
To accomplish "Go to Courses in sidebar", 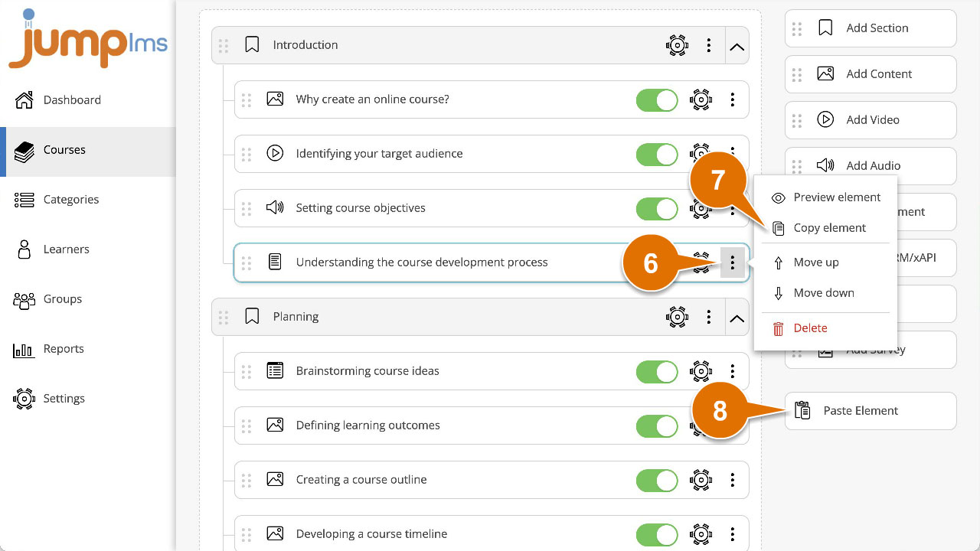I will pos(88,150).
